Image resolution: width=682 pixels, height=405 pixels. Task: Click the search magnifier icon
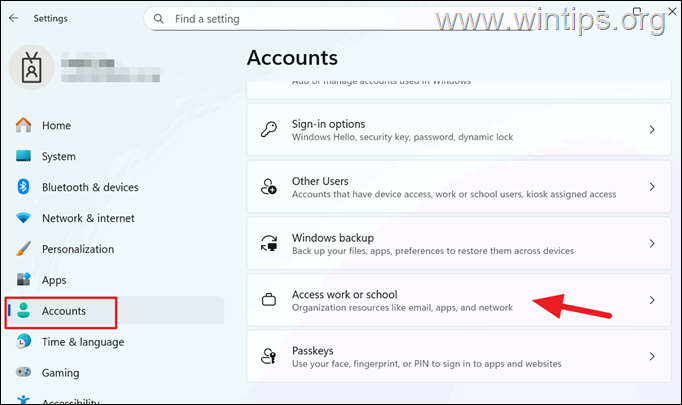[159, 19]
